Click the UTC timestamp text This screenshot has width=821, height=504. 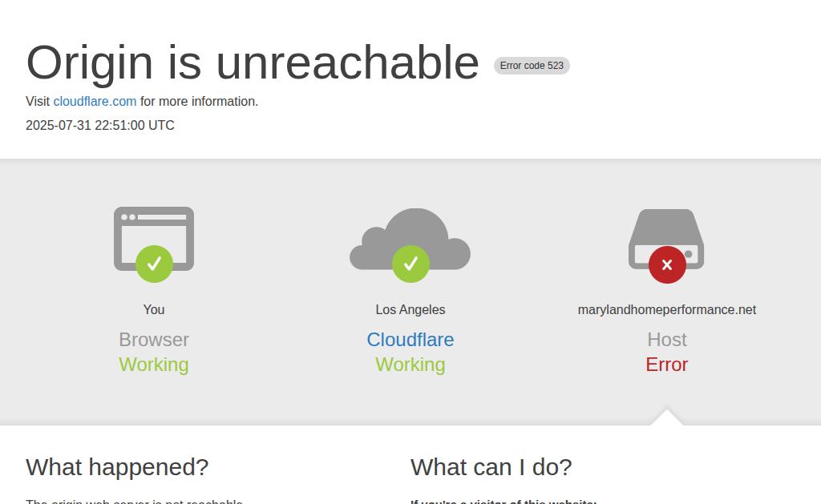(x=100, y=126)
